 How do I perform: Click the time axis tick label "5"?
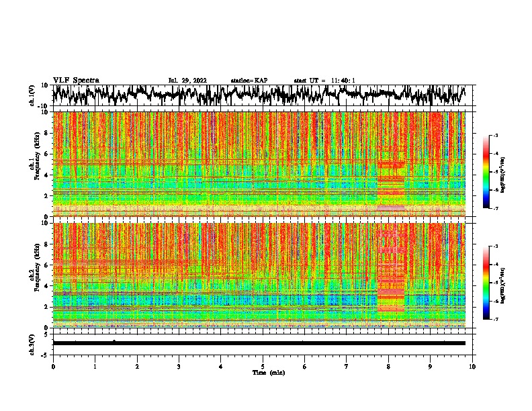tap(263, 367)
